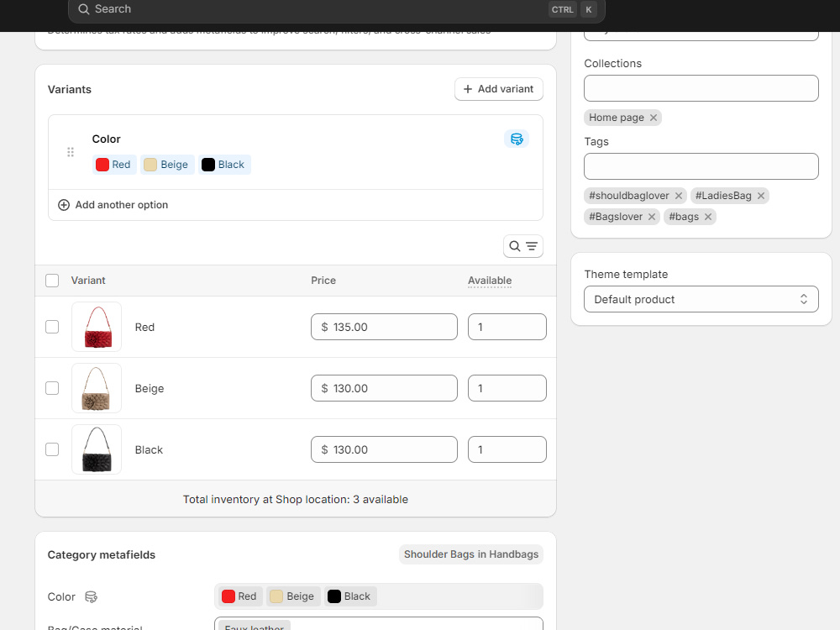This screenshot has height=630, width=840.
Task: Click the Category metafields heading
Action: 102,554
